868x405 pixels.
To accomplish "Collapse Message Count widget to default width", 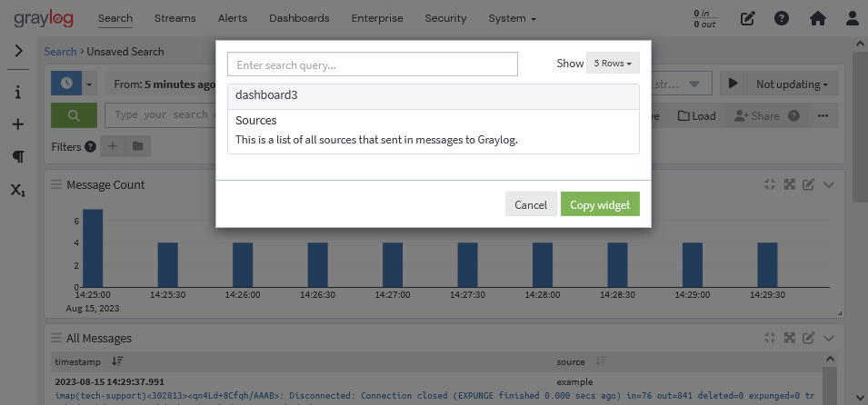I will (770, 185).
